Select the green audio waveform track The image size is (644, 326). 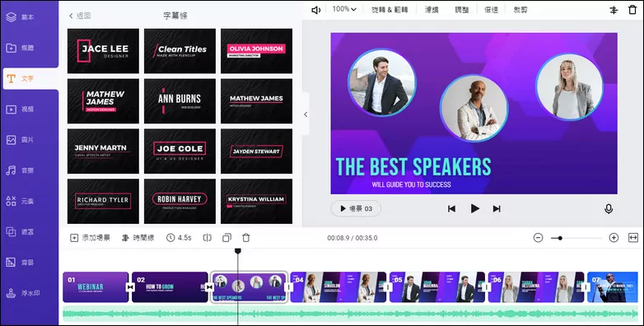[350, 314]
